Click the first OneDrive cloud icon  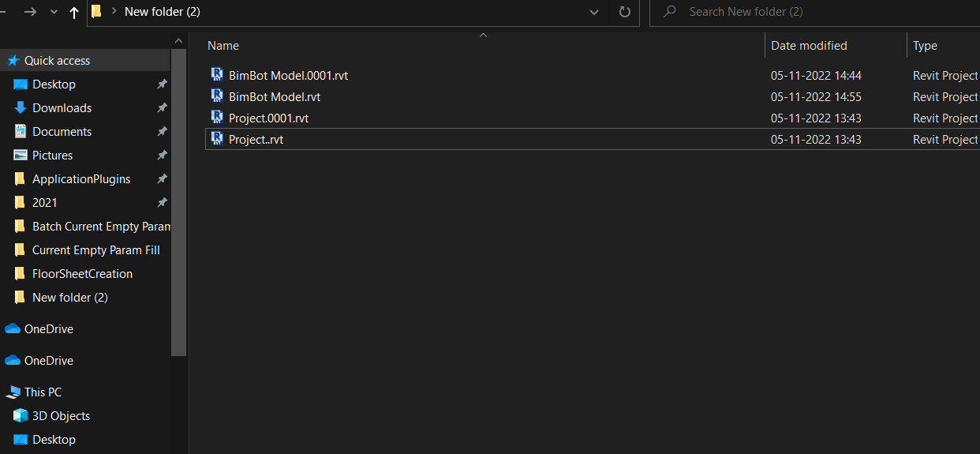pos(13,328)
